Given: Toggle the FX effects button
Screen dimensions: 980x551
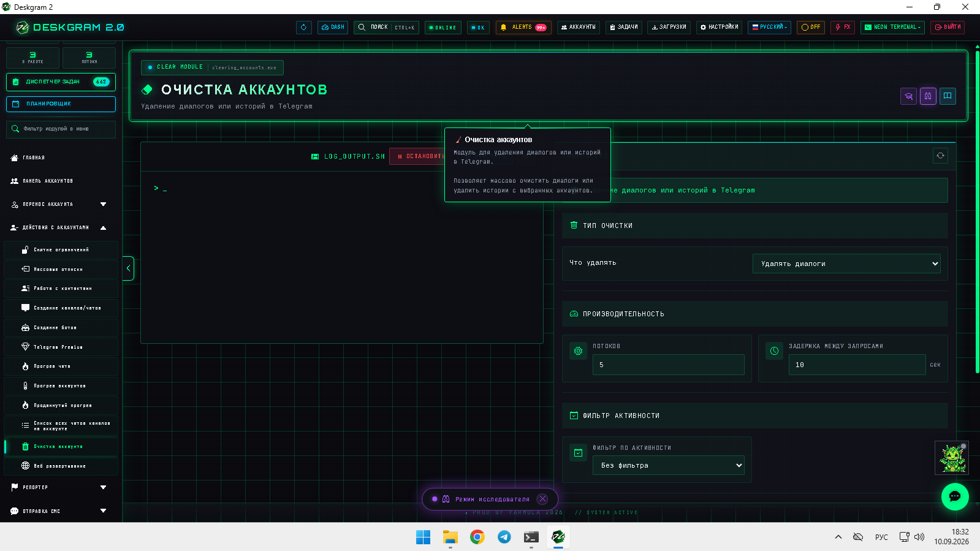Looking at the screenshot, I should pos(843,28).
